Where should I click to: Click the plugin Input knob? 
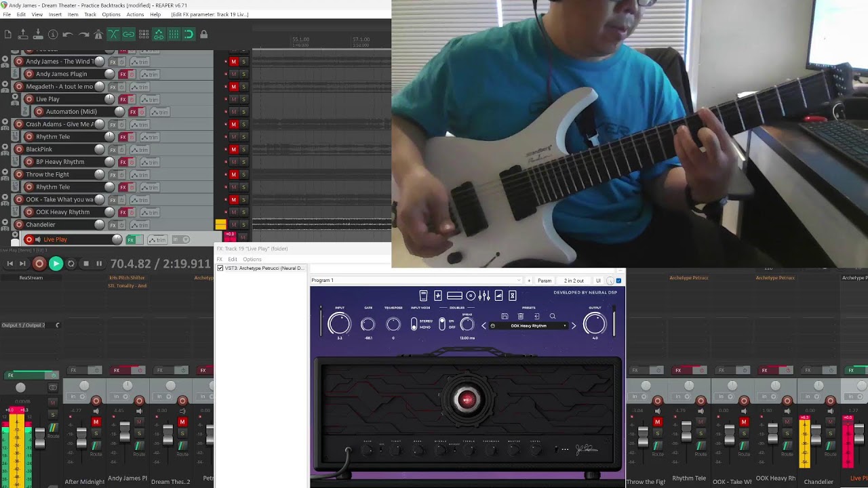(339, 324)
